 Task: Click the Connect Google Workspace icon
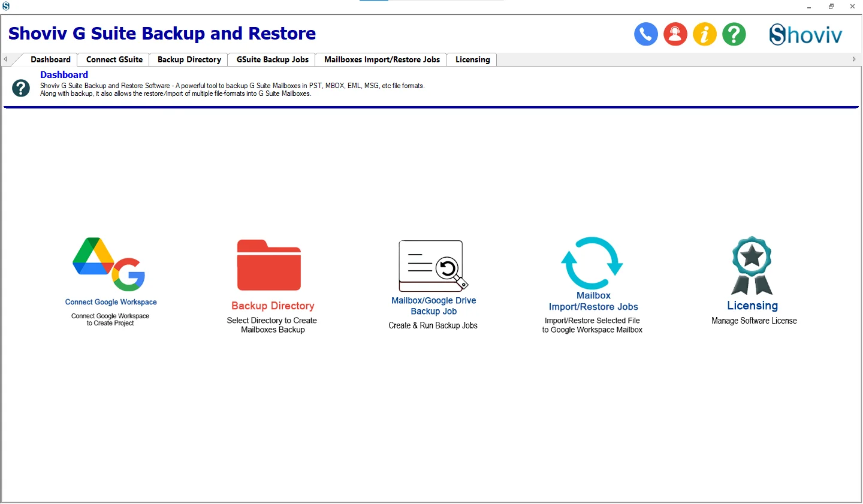tap(109, 264)
